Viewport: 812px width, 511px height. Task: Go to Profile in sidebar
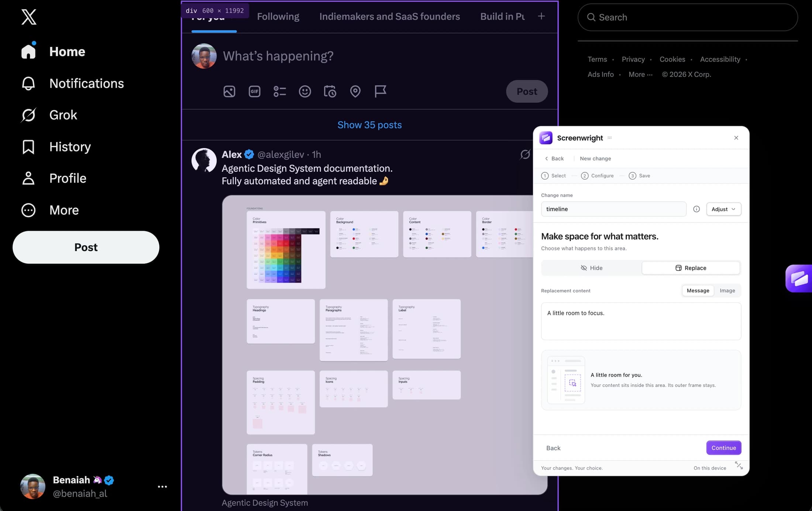(x=54, y=178)
